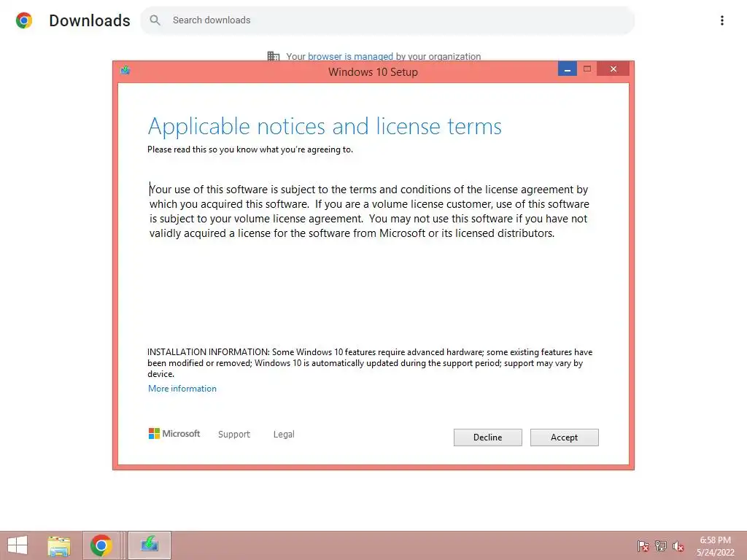This screenshot has height=560, width=747.
Task: Click the search magnifier icon in Downloads
Action: [155, 20]
